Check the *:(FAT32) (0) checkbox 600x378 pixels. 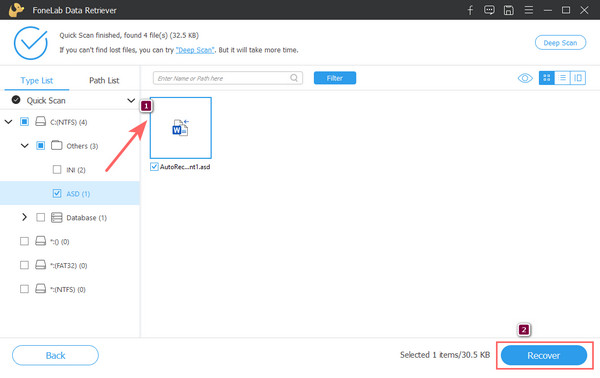click(24, 265)
